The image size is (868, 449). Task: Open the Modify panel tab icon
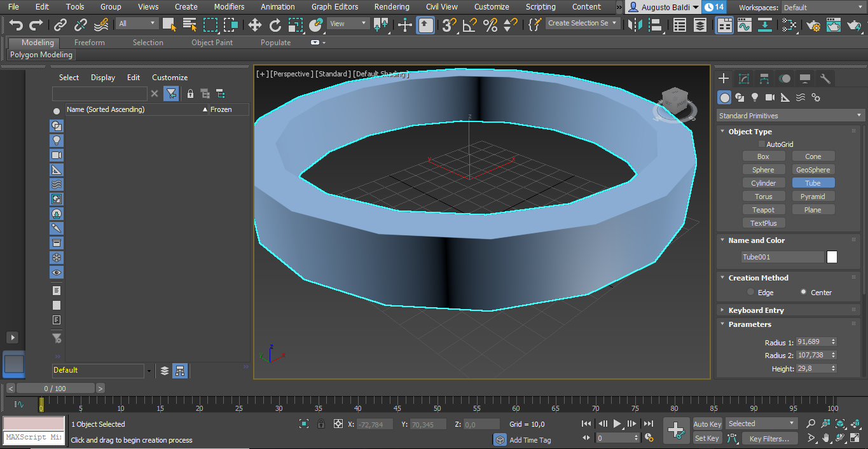(x=744, y=79)
